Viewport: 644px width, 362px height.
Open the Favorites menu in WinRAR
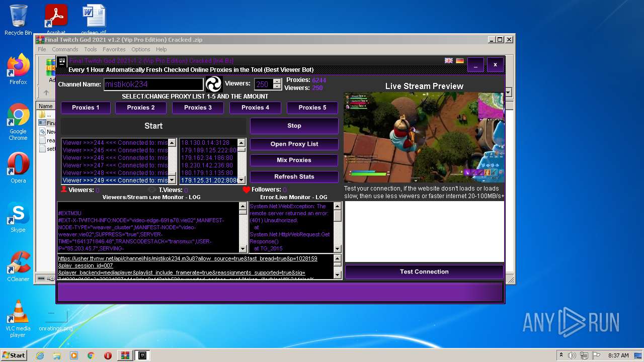pyautogui.click(x=114, y=49)
